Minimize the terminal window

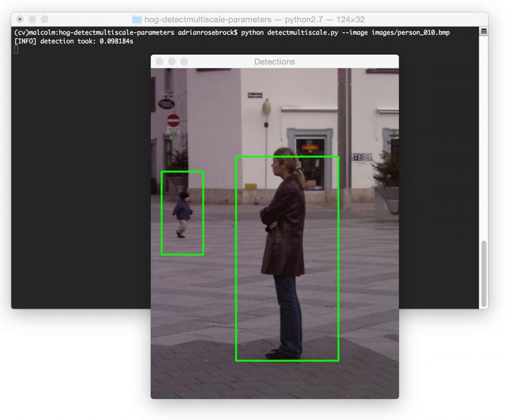(x=32, y=19)
